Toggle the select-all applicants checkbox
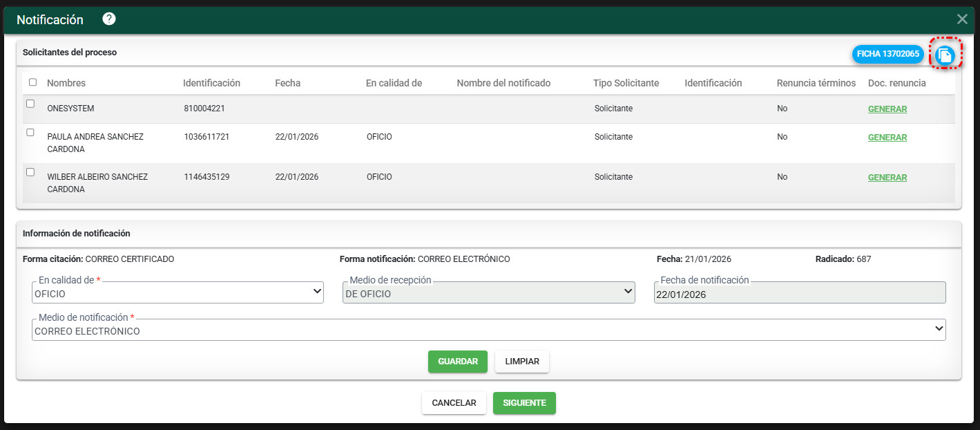This screenshot has width=980, height=430. (33, 82)
